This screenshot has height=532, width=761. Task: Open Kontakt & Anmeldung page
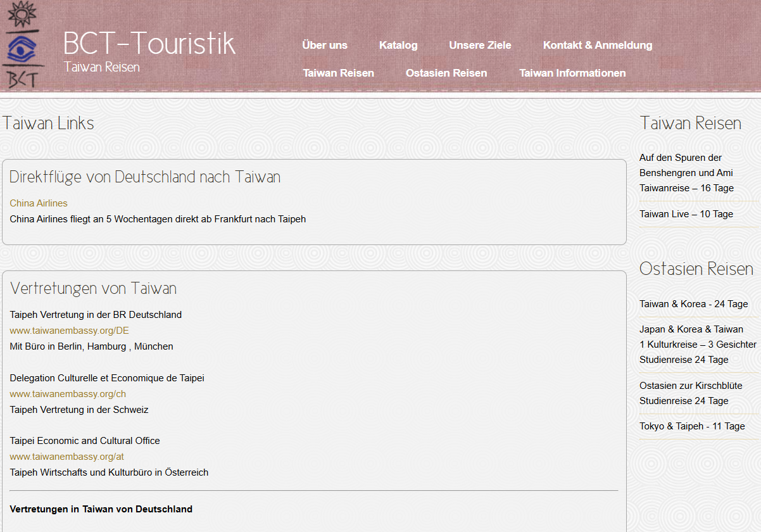point(597,45)
